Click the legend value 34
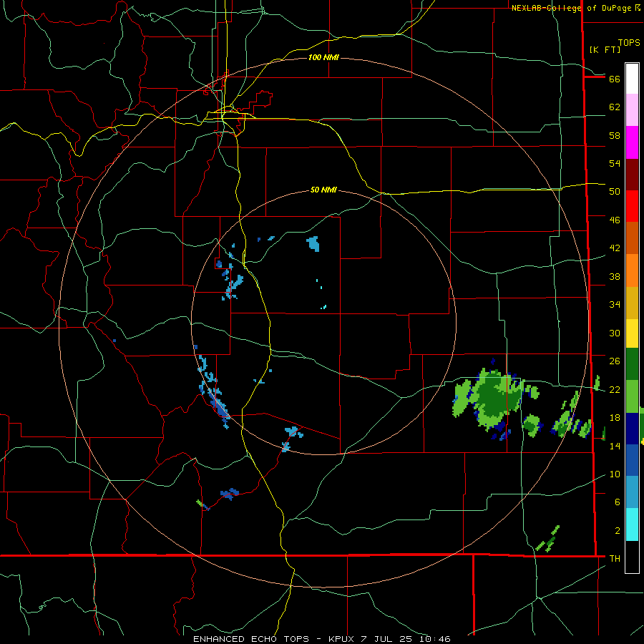Image resolution: width=644 pixels, height=644 pixels. click(x=615, y=304)
